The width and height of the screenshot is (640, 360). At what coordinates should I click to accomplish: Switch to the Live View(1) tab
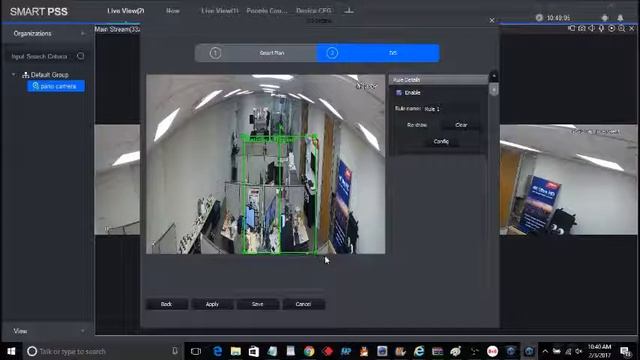click(x=220, y=11)
